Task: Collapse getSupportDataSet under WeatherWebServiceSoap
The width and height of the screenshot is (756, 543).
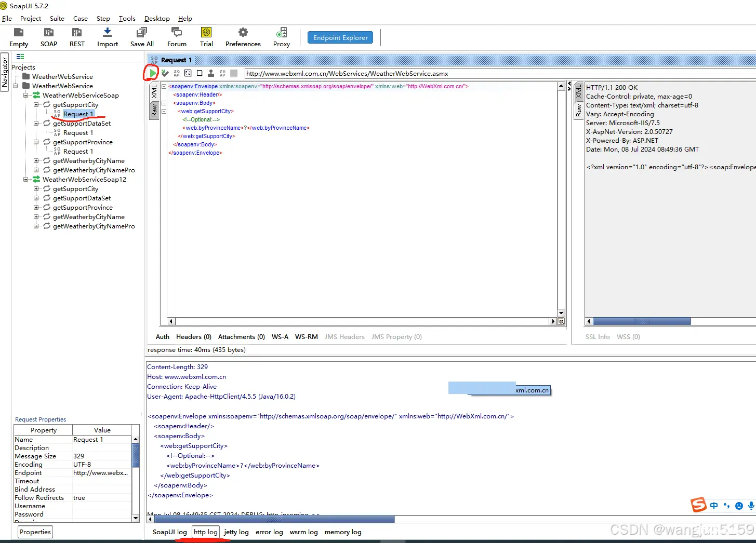Action: (36, 123)
